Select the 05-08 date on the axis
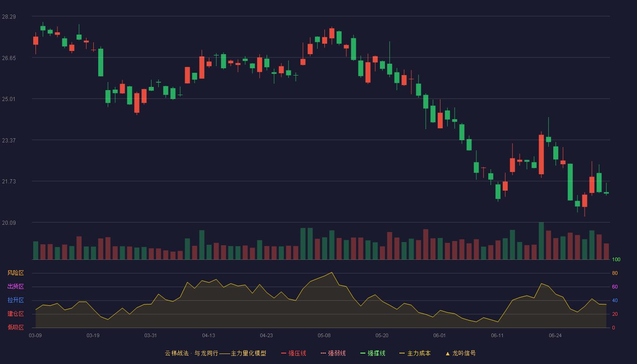 click(324, 335)
